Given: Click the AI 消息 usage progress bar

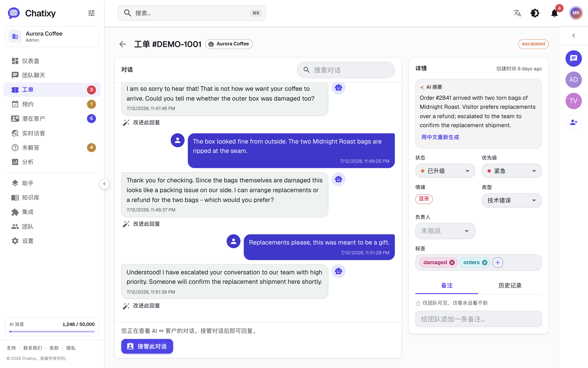Looking at the screenshot, I should [x=52, y=331].
